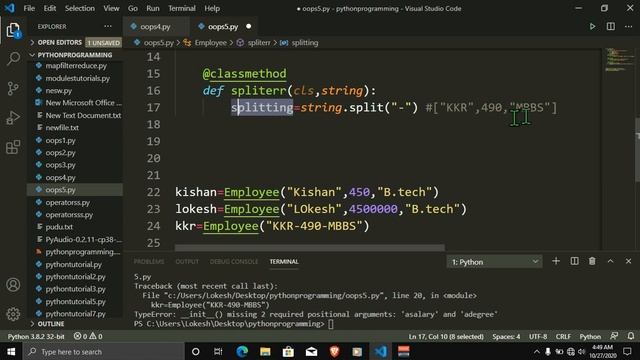Open Microsoft Store from taskbar
Image resolution: width=640 pixels, height=360 pixels.
tap(288, 351)
